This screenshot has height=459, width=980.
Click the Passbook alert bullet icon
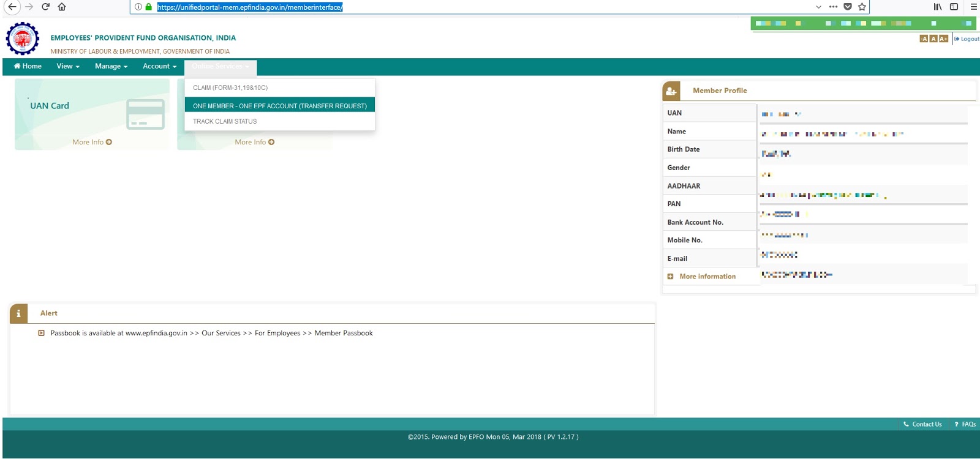[x=41, y=333]
